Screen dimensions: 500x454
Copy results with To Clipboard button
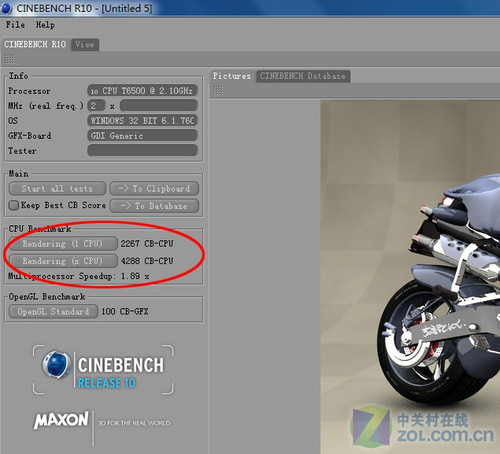click(x=154, y=189)
